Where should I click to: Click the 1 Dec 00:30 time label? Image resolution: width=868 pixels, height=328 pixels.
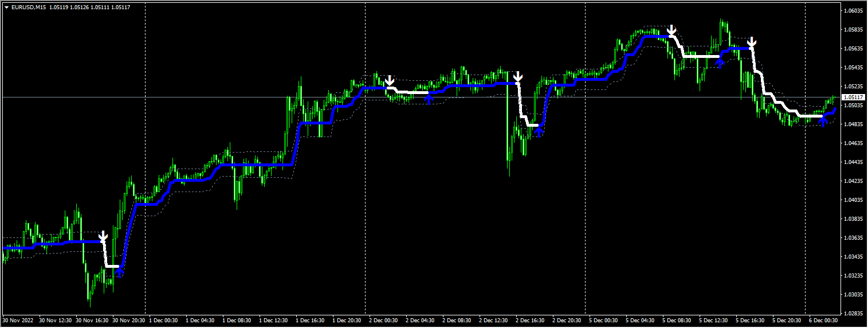click(164, 321)
